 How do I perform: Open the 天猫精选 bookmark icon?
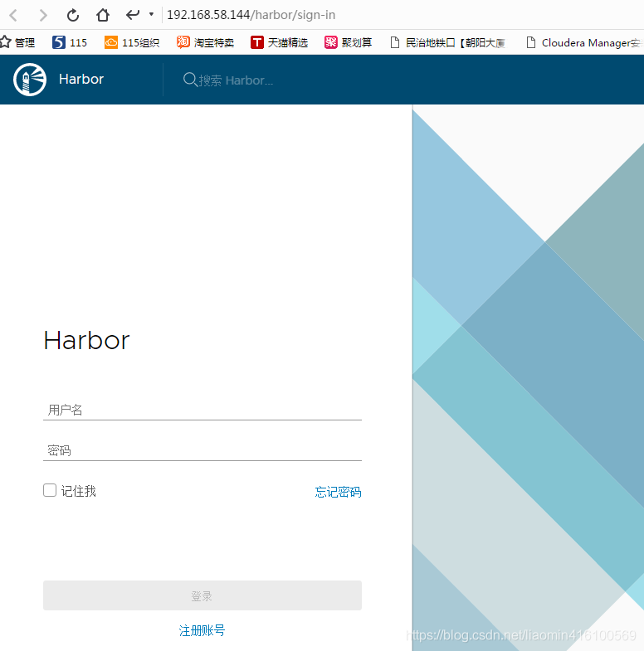pos(257,42)
